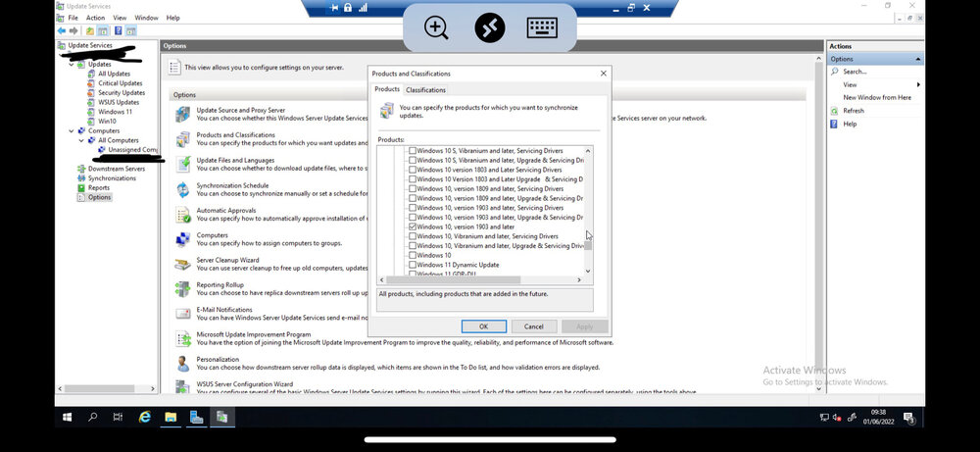Collapse the Updates tree node
This screenshot has height=452, width=980.
(x=72, y=65)
